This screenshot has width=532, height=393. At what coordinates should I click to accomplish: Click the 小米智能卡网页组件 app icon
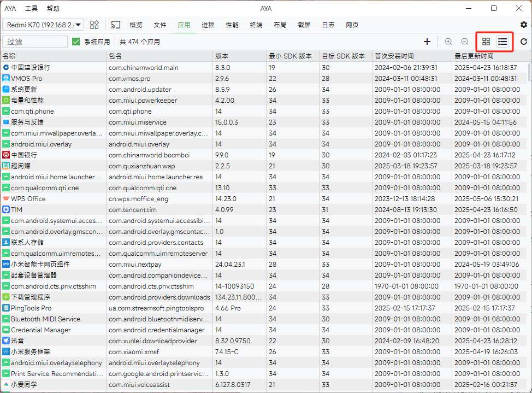[x=6, y=264]
